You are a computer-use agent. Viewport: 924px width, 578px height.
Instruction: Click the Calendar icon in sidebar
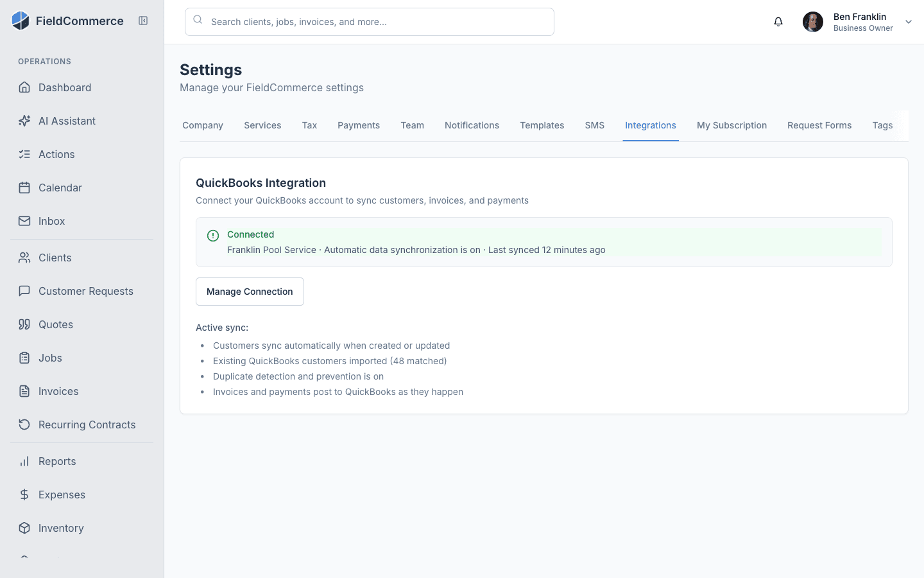(24, 188)
